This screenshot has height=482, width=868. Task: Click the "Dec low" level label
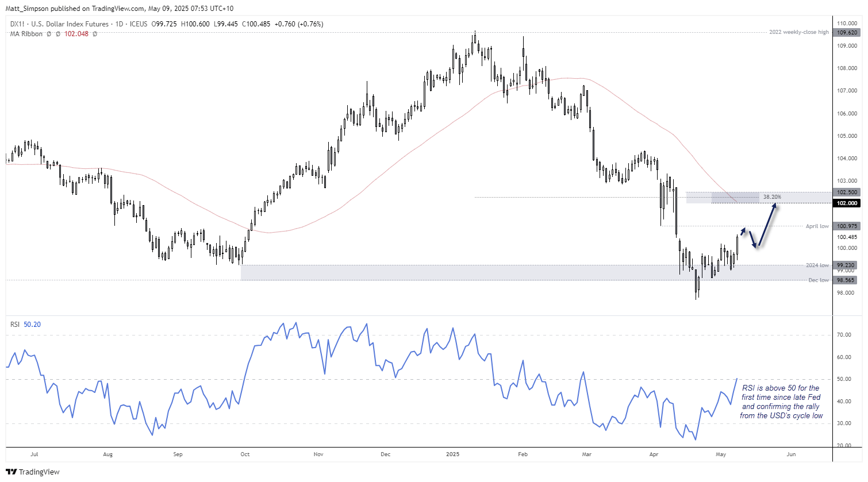819,280
